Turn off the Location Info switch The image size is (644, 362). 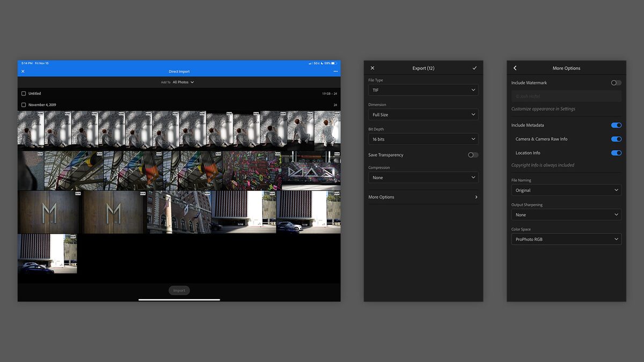pos(616,153)
